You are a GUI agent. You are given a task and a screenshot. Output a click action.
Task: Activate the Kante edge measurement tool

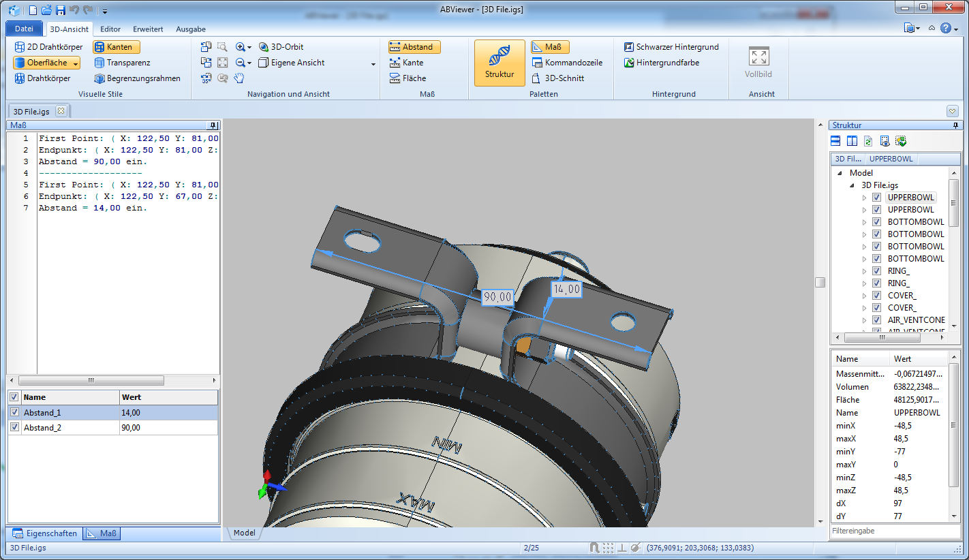pyautogui.click(x=407, y=63)
